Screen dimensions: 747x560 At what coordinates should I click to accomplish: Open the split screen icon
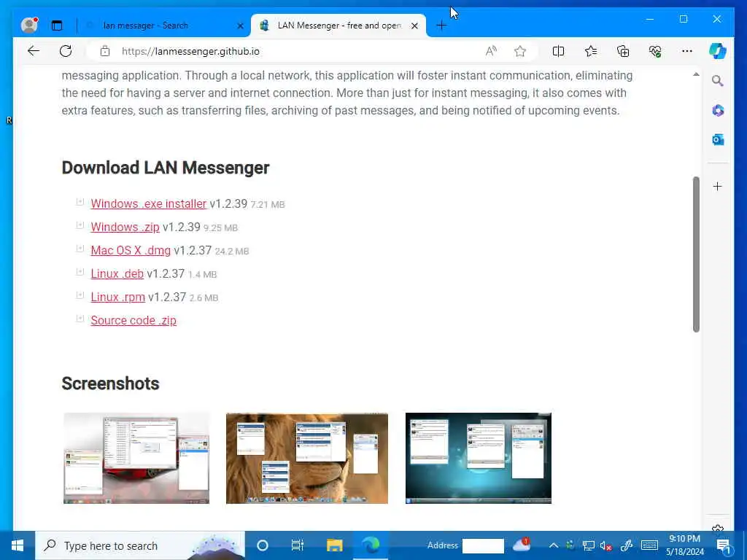(x=558, y=51)
